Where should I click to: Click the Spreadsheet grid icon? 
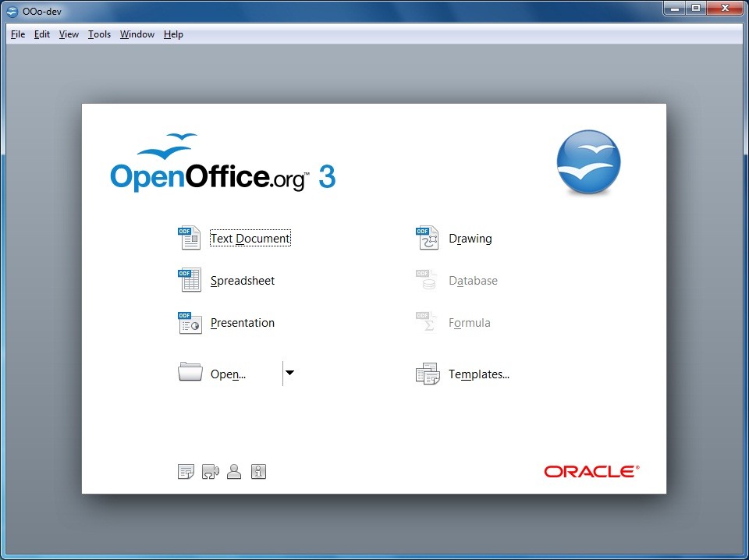pyautogui.click(x=190, y=280)
